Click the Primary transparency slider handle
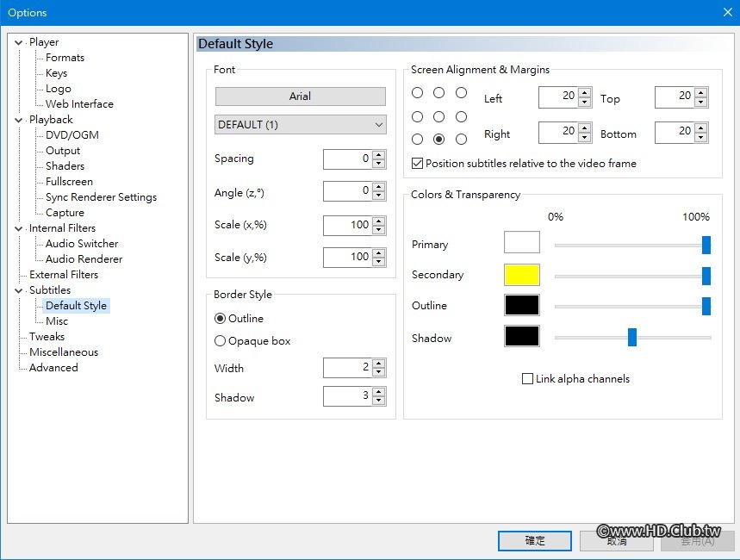The height and width of the screenshot is (560, 740). click(x=706, y=245)
